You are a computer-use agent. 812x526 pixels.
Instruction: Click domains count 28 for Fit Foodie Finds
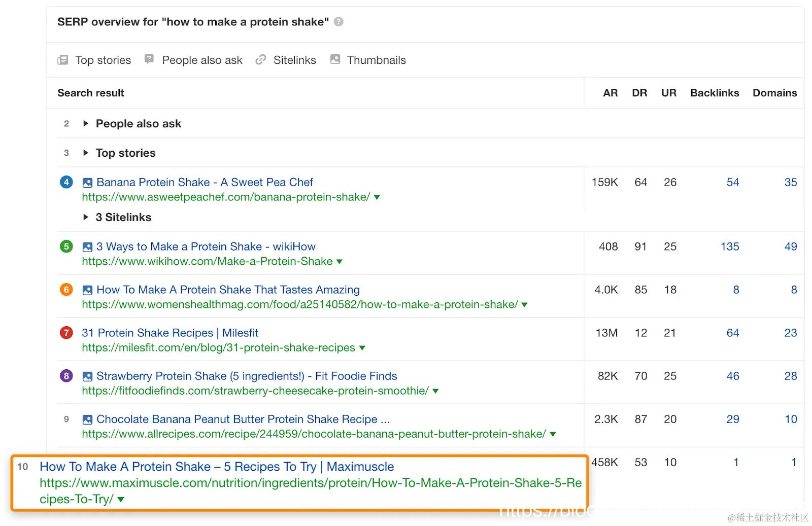791,376
